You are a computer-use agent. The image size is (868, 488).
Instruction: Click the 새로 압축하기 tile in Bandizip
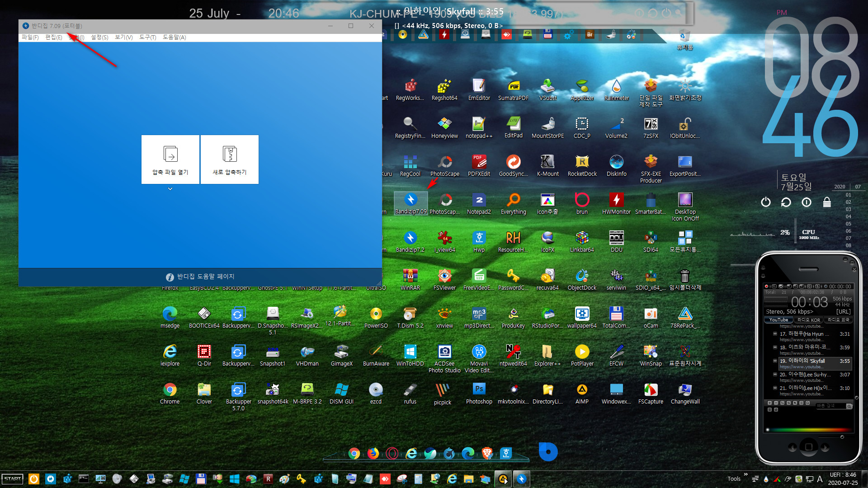230,160
